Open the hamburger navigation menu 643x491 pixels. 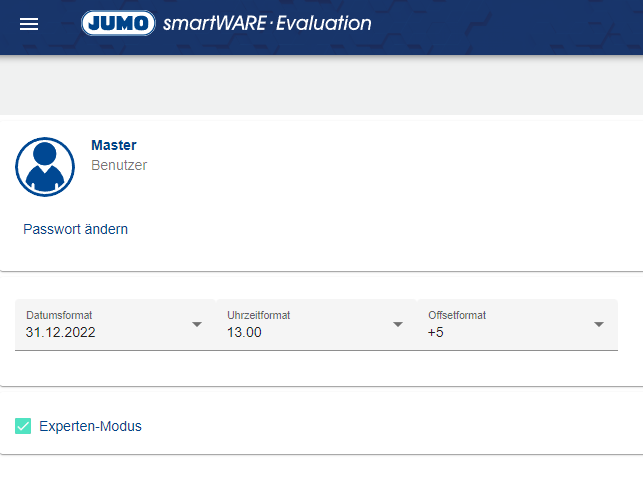tap(29, 24)
